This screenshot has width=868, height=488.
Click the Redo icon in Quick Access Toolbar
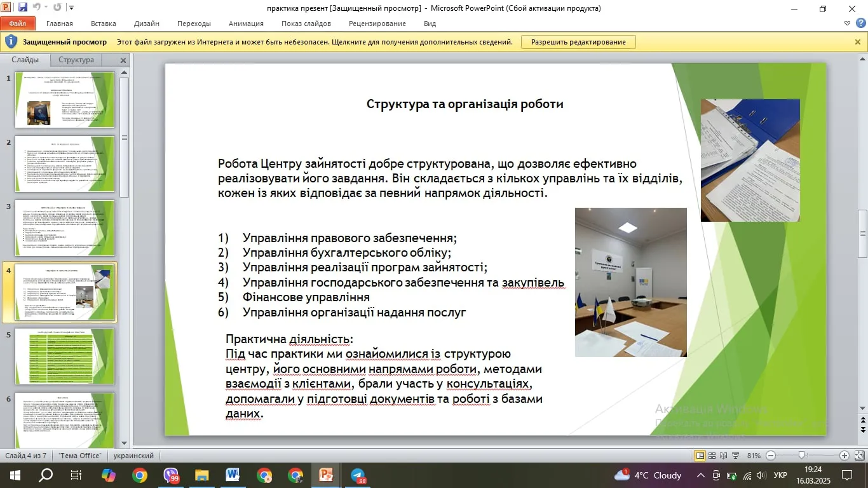coord(57,8)
